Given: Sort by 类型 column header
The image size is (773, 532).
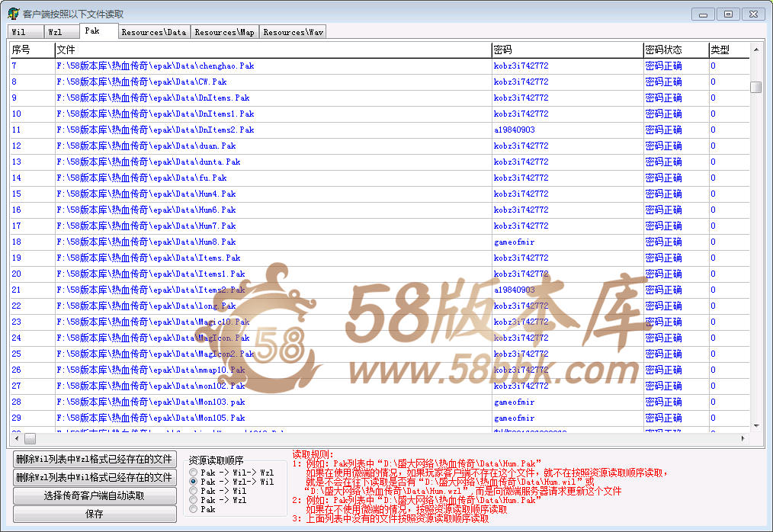Looking at the screenshot, I should pos(729,50).
